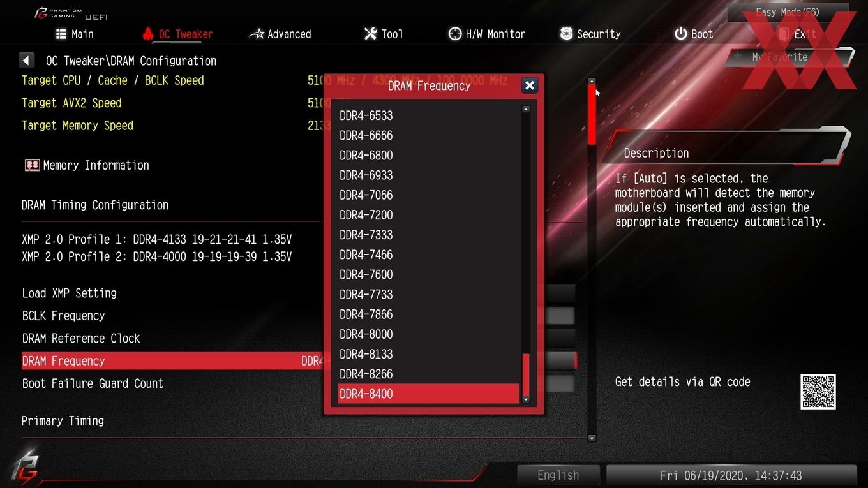868x488 pixels.
Task: Click the English language button
Action: pyautogui.click(x=558, y=475)
